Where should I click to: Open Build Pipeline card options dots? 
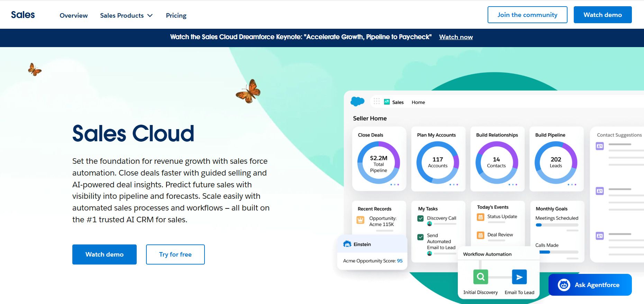pyautogui.click(x=572, y=185)
